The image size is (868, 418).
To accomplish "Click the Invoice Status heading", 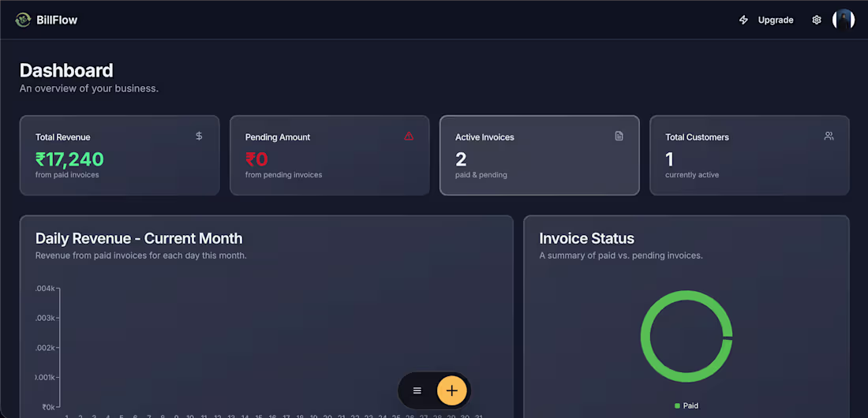I will pos(587,239).
